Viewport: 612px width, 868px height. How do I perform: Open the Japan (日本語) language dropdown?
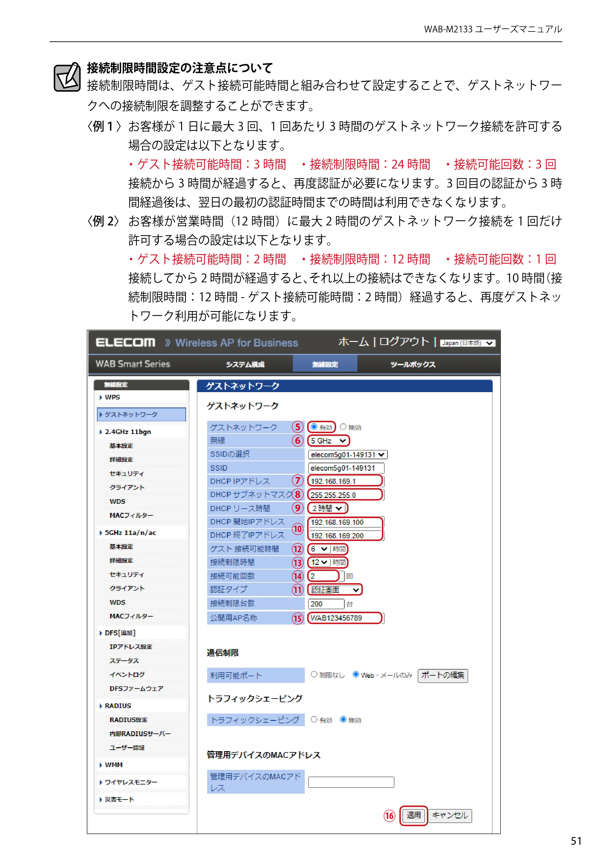tap(468, 343)
